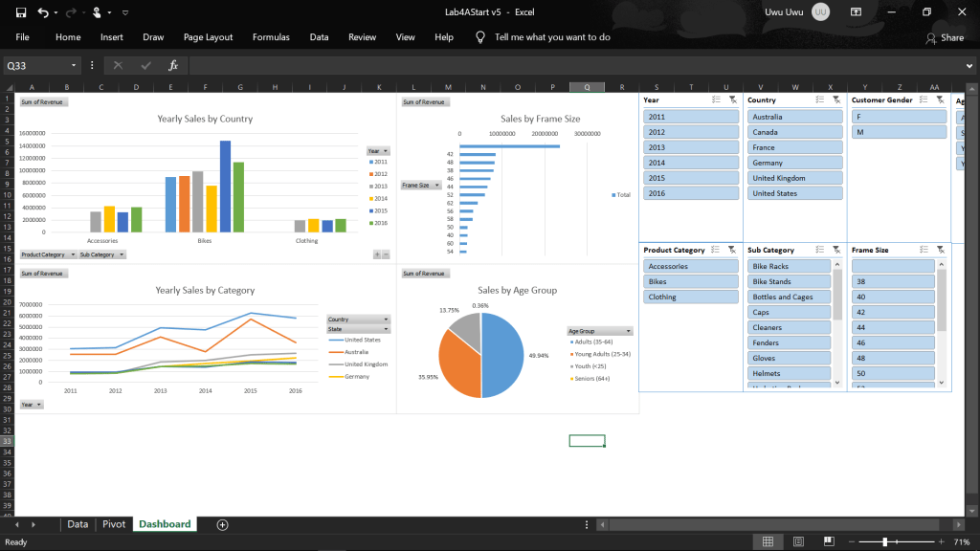Open the Insert Function fx button

[173, 65]
